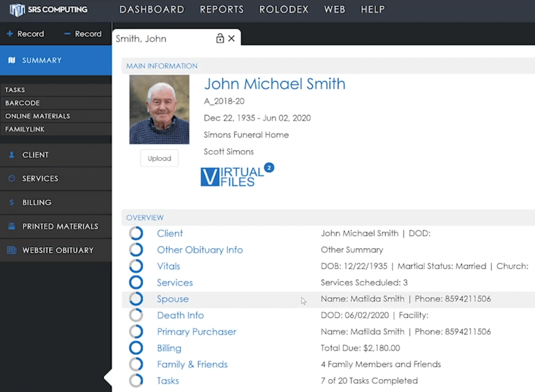The height and width of the screenshot is (392, 535).
Task: Select Summary in the sidebar
Action: [56, 60]
